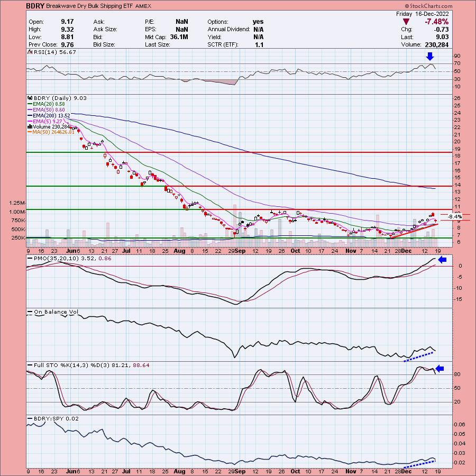Click the BDRY:SPY 0.02 relative strength label
This screenshot has height=476, width=476.
coord(56,419)
